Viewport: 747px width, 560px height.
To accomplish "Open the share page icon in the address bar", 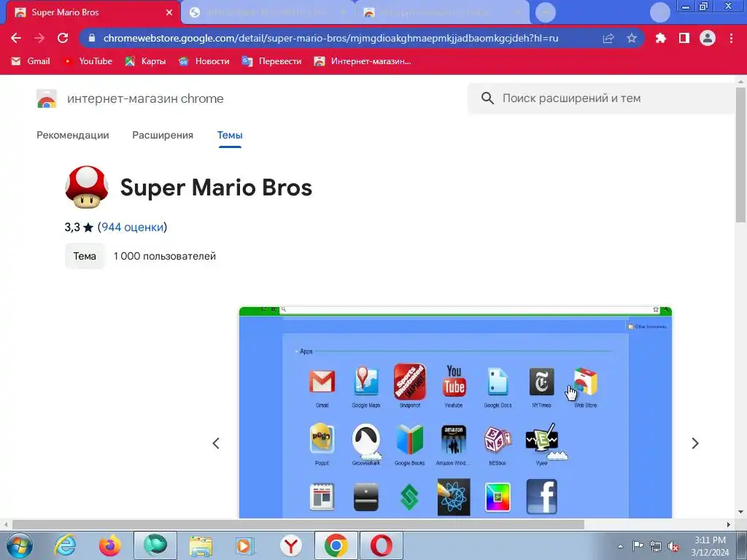I will [608, 38].
